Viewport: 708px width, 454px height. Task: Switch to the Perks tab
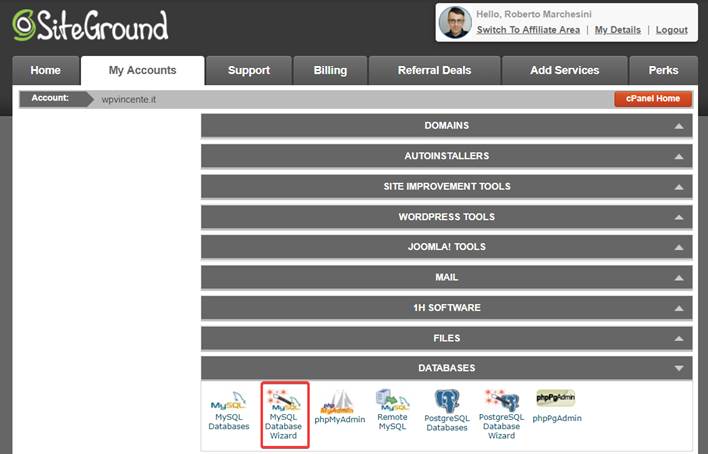pos(663,70)
